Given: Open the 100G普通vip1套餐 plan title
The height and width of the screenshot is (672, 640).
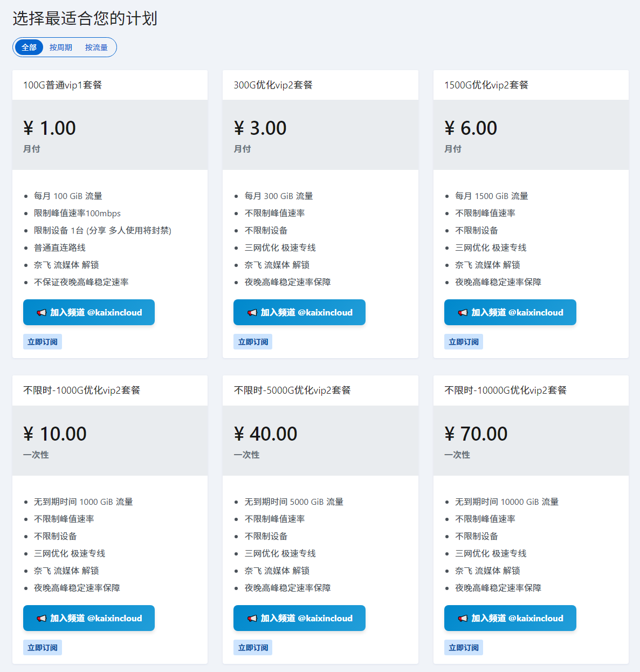Looking at the screenshot, I should [63, 85].
